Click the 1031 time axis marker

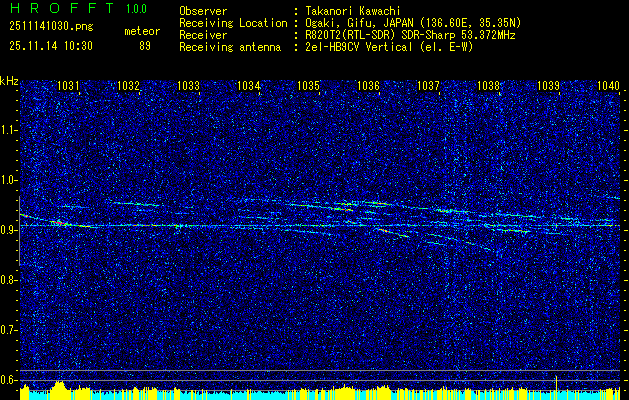[x=68, y=85]
